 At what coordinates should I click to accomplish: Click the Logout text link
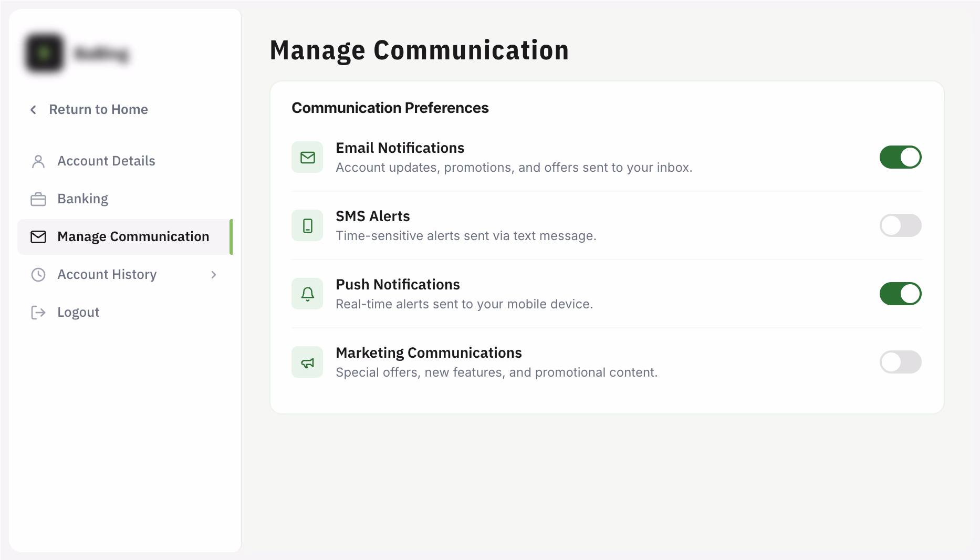(x=78, y=313)
